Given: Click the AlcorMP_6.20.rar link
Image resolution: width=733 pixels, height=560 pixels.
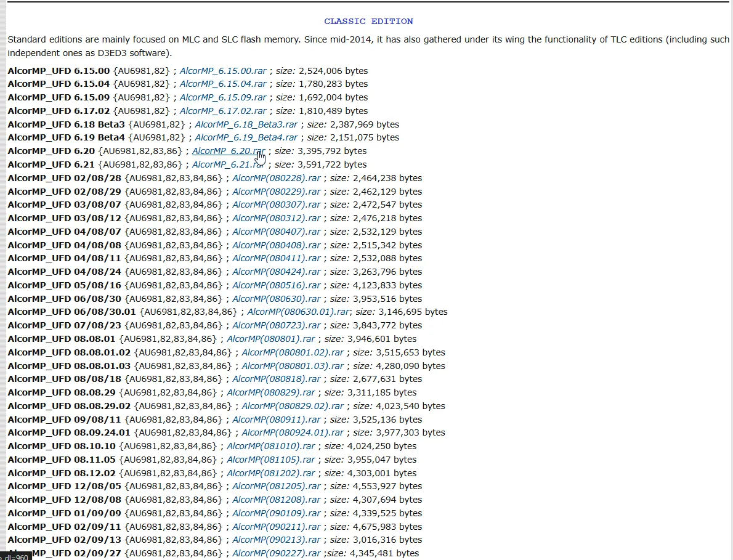Looking at the screenshot, I should click(228, 152).
